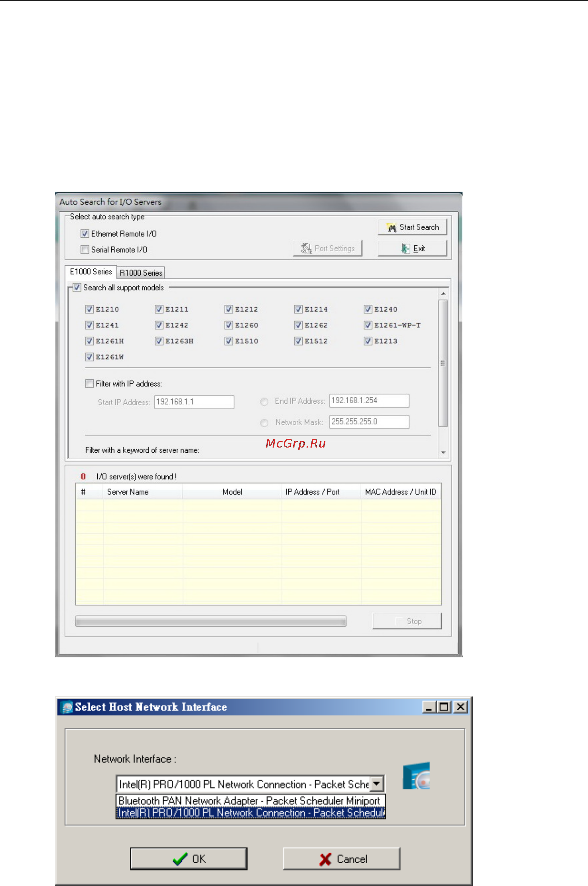
Task: Uncheck the E1261H model checkbox
Action: 89,341
